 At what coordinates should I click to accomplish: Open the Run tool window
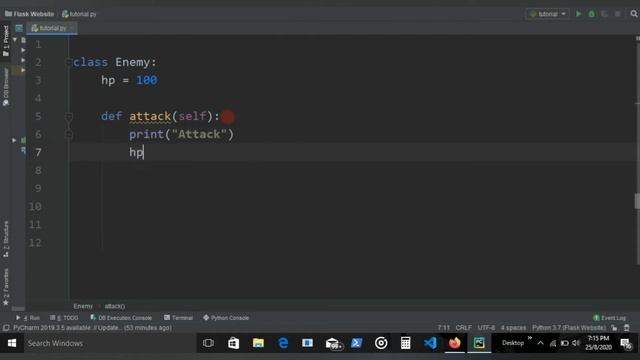point(28,318)
